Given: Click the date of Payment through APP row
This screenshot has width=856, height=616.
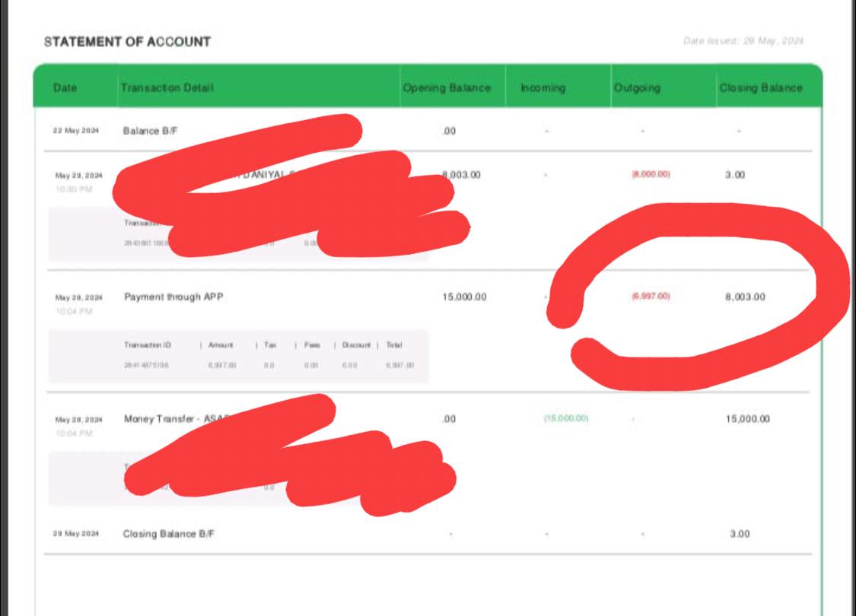Looking at the screenshot, I should (x=78, y=297).
